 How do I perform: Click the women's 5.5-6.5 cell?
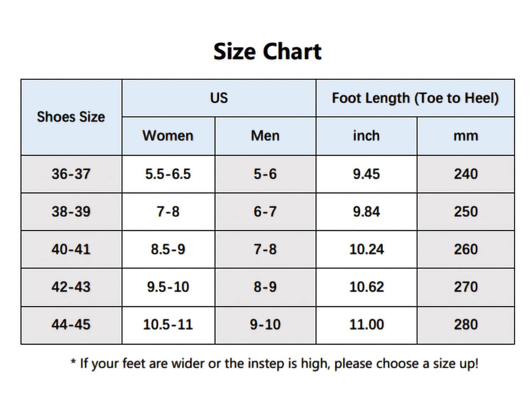point(168,174)
